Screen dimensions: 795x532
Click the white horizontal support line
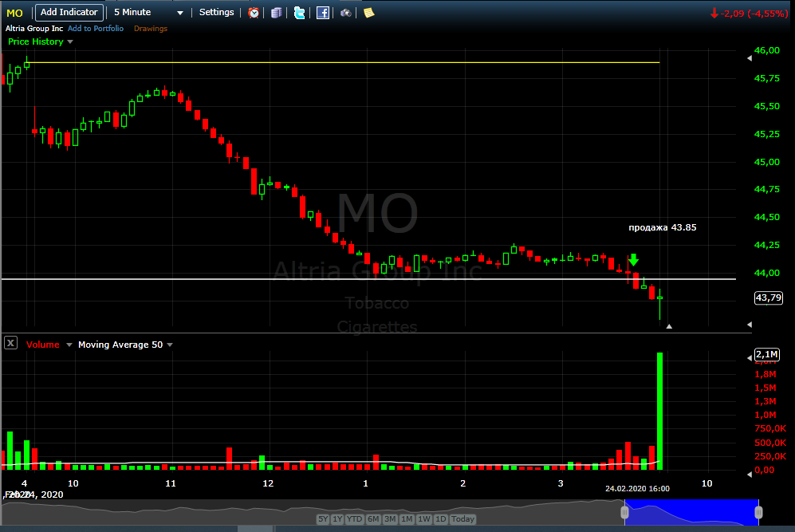click(368, 279)
